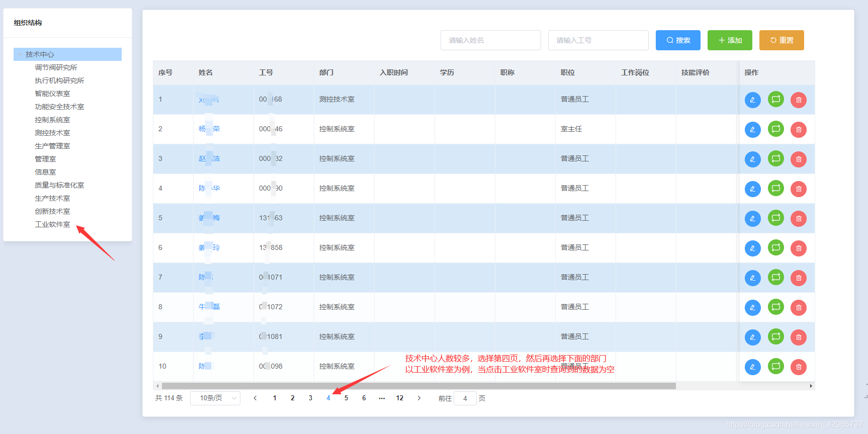This screenshot has width=868, height=434.
Task: Click the edit icon in row 8
Action: point(752,308)
